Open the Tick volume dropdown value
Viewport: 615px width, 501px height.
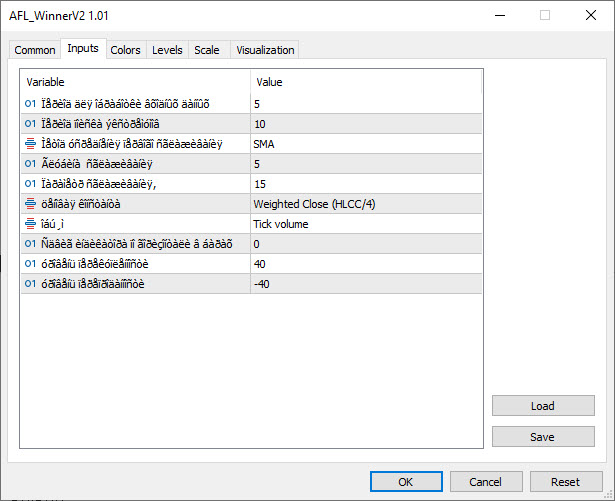(366, 224)
